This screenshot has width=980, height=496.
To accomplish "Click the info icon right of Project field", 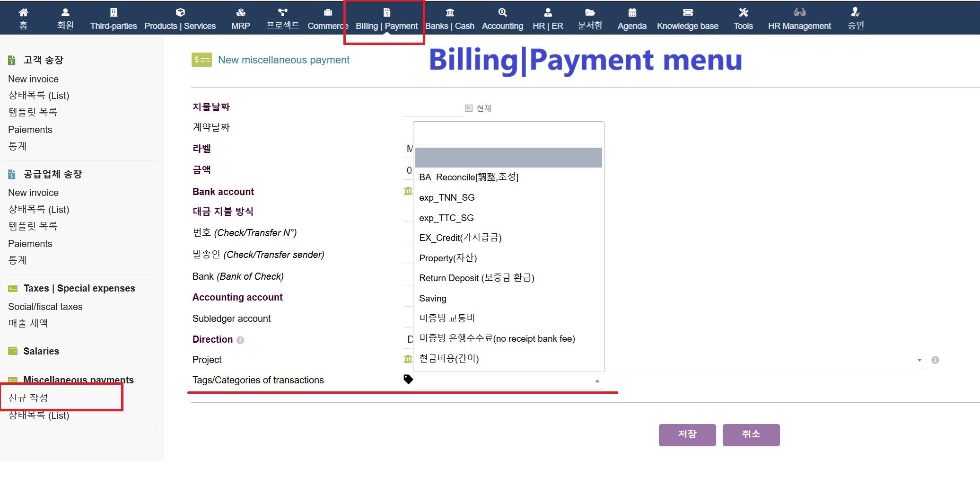I will coord(935,360).
